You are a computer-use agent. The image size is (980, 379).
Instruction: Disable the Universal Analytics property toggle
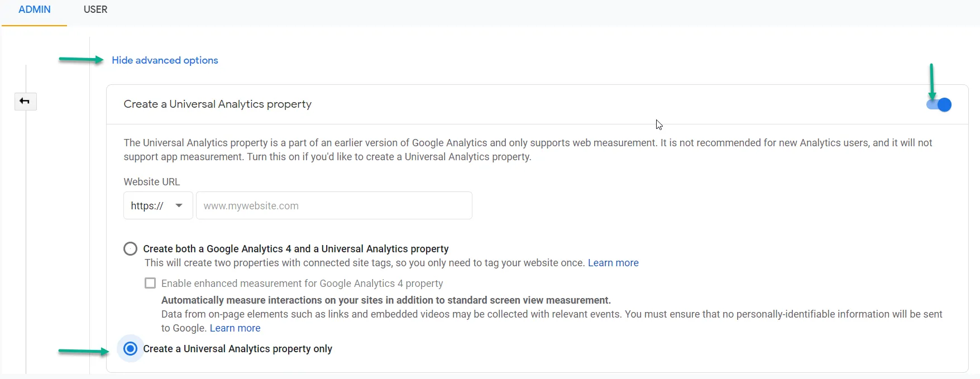pos(940,105)
